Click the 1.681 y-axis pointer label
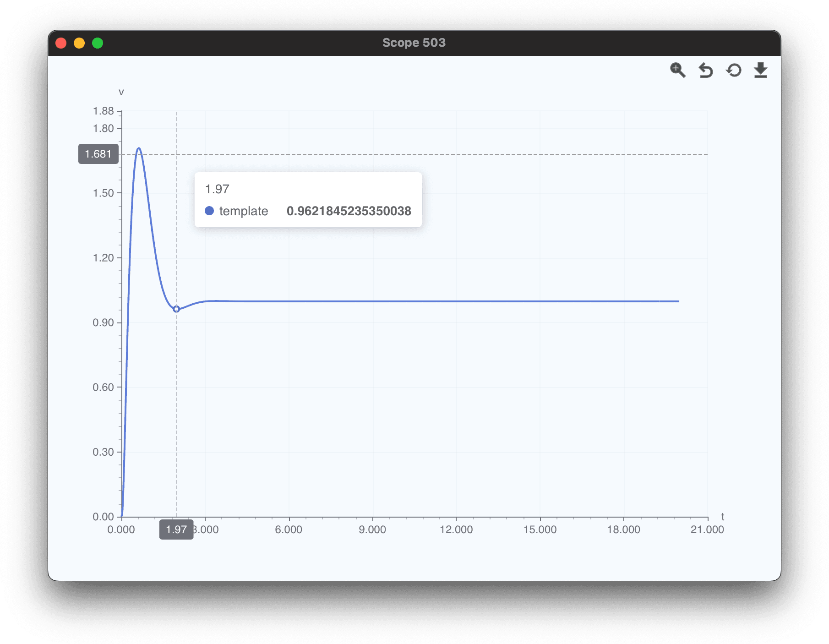Image resolution: width=829 pixels, height=644 pixels. pyautogui.click(x=98, y=154)
